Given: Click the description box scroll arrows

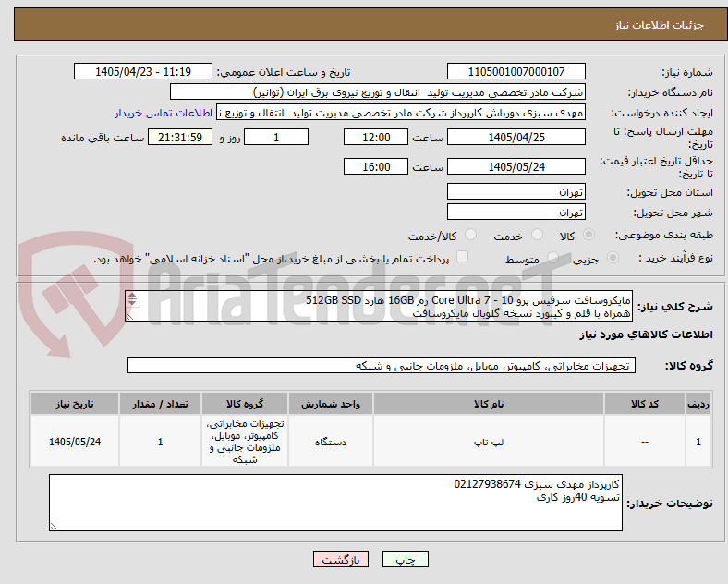Looking at the screenshot, I should (x=132, y=299).
